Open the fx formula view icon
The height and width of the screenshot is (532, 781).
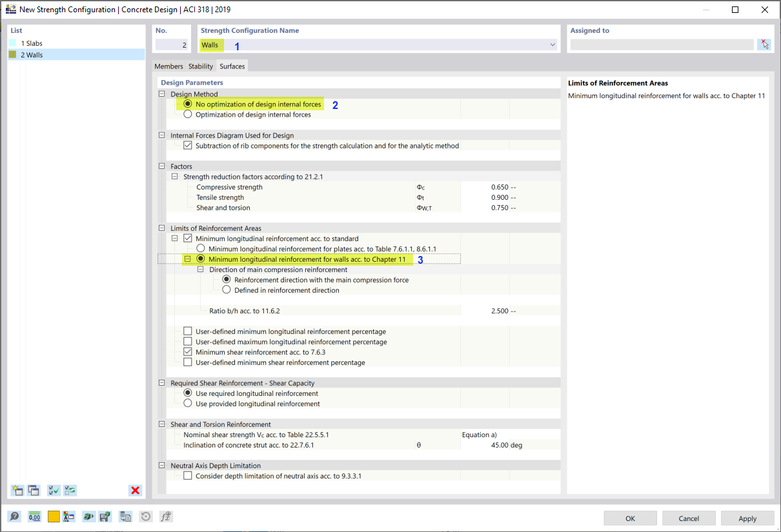point(166,517)
